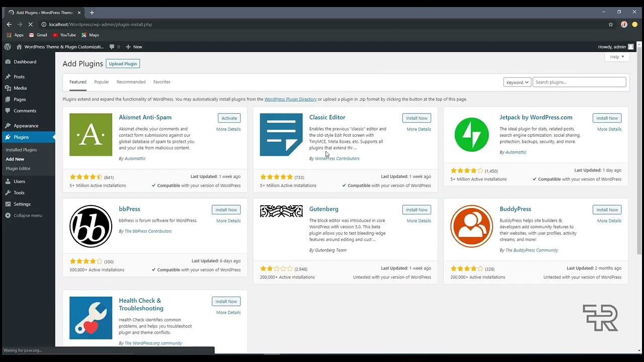Open the Keyword search type dropdown
Image resolution: width=644 pixels, height=362 pixels.
(x=517, y=82)
